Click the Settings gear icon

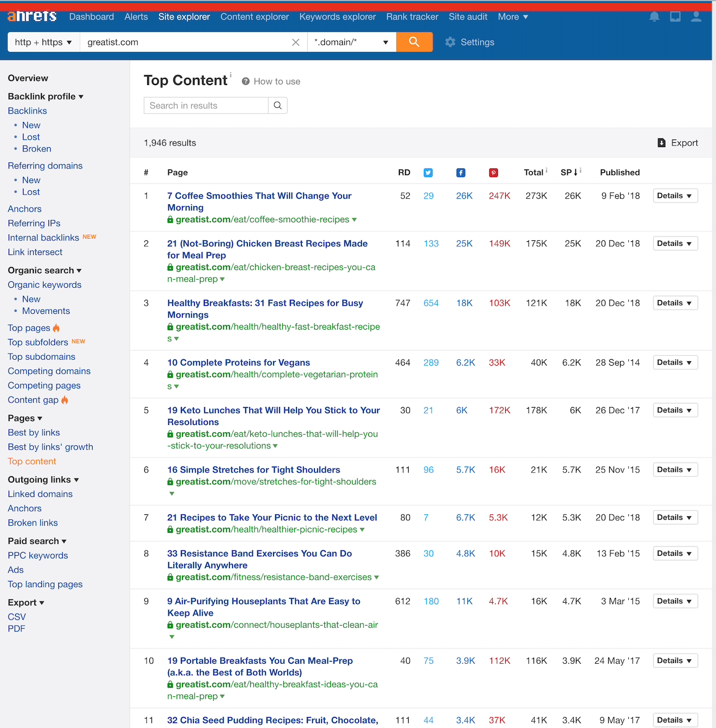tap(450, 42)
